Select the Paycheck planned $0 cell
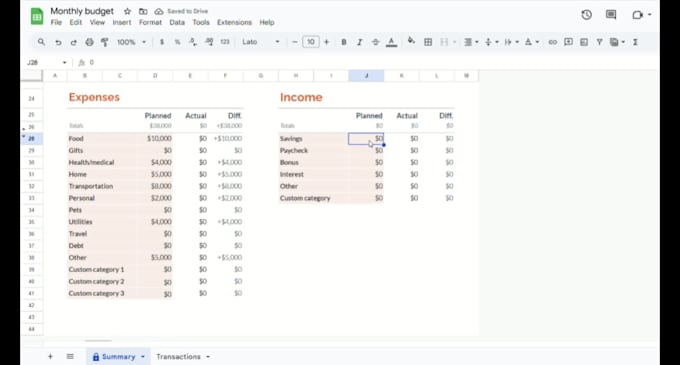This screenshot has height=365, width=680. pyautogui.click(x=366, y=150)
